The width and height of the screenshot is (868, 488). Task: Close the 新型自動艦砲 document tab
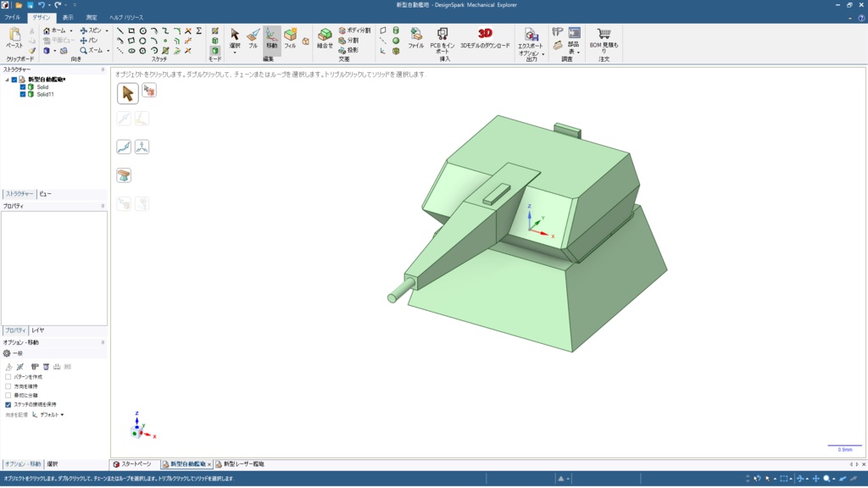tap(209, 465)
